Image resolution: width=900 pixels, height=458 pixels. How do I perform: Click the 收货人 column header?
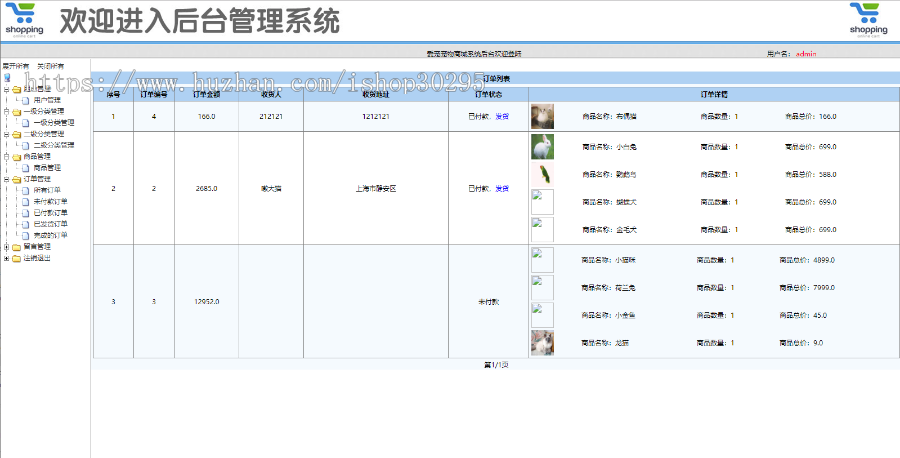click(x=271, y=95)
